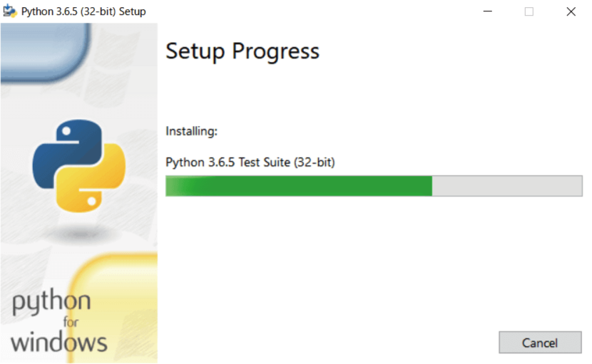This screenshot has height=364, width=592.
Task: Click the shadow beneath the Python logo
Action: click(79, 234)
